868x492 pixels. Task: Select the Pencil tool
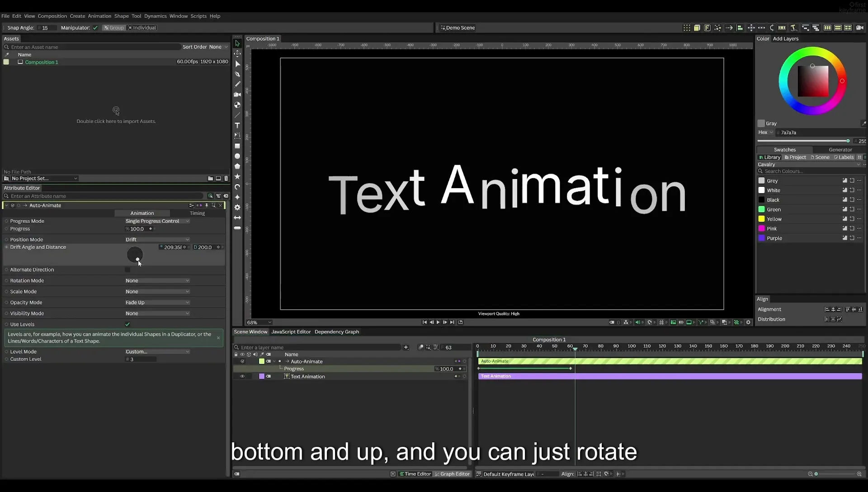pos(237,84)
